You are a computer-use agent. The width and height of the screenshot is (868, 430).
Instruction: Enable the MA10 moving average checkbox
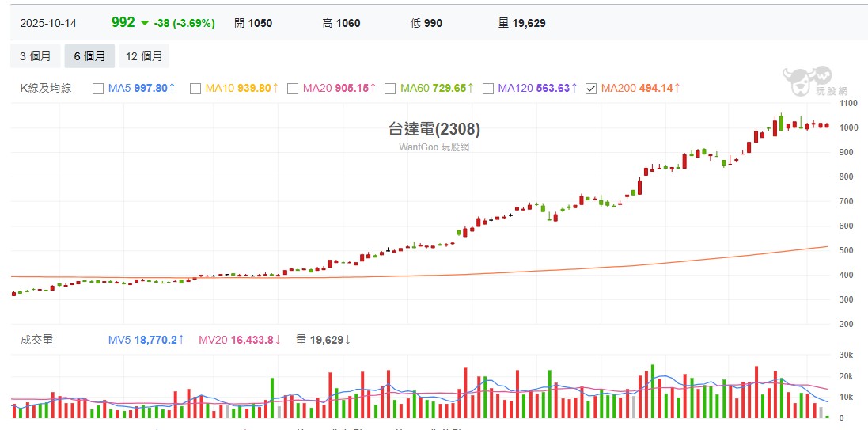click(x=195, y=88)
